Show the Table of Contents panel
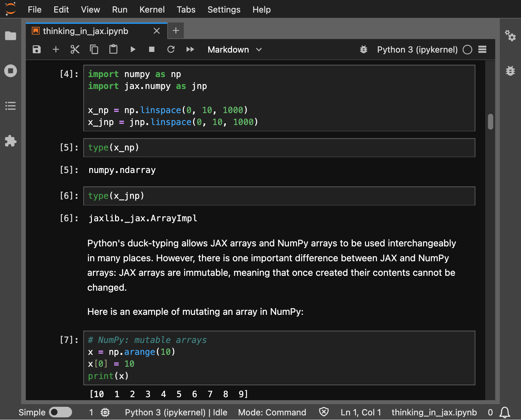 click(11, 106)
